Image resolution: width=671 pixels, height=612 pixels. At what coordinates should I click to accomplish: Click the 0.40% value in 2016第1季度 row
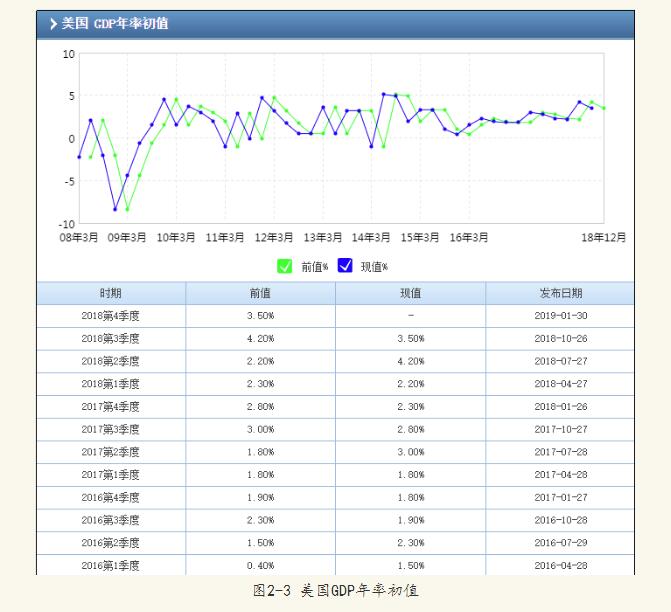pos(260,565)
